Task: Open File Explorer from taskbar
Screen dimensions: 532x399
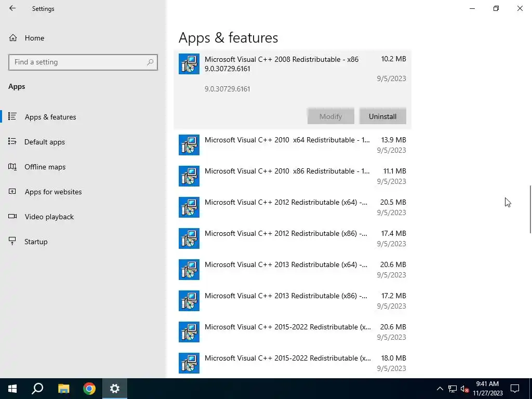Action: (x=63, y=389)
